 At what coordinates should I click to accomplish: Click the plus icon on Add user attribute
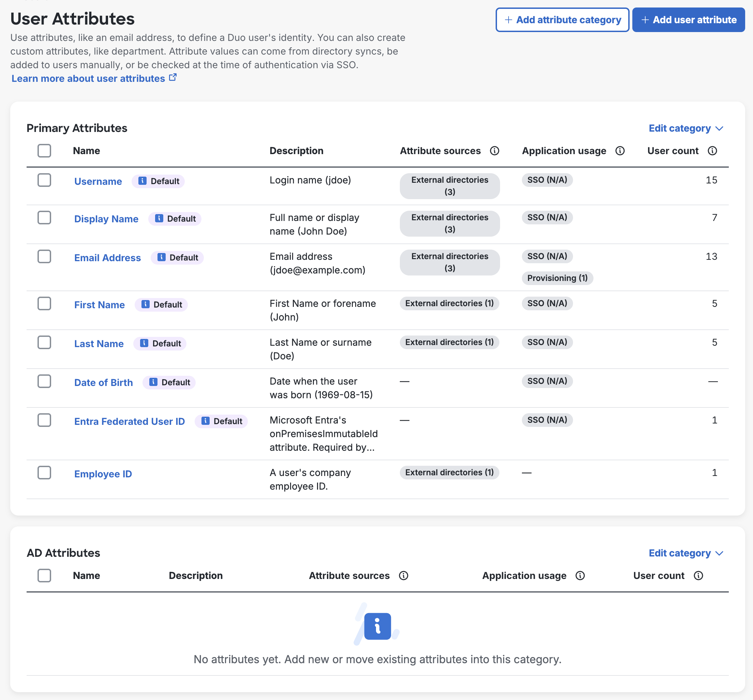pos(645,20)
